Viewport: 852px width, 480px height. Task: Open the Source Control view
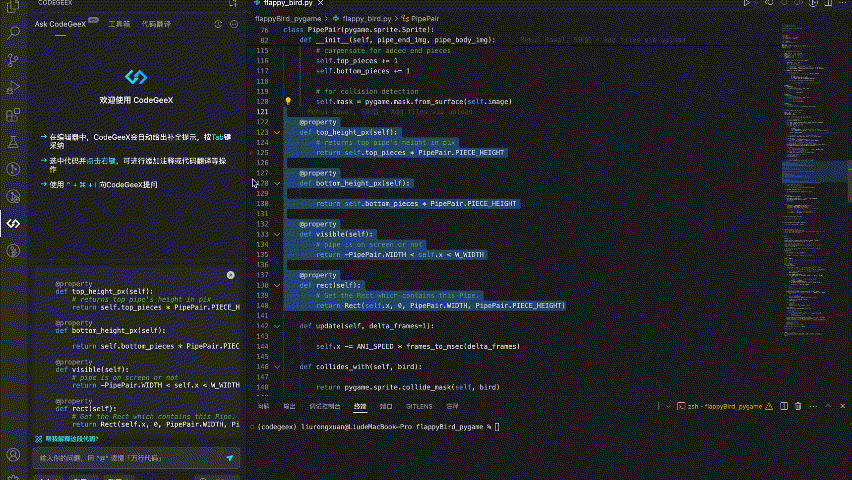coord(14,59)
